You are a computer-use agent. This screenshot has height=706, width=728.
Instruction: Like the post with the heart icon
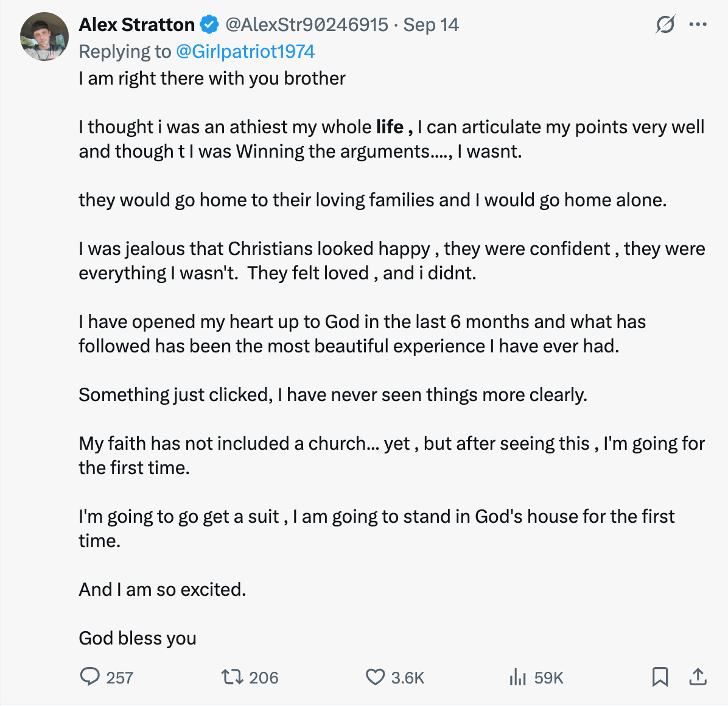[375, 677]
